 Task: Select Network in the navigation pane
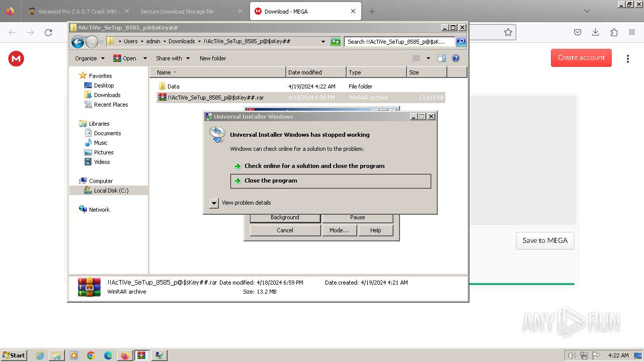[x=99, y=210]
